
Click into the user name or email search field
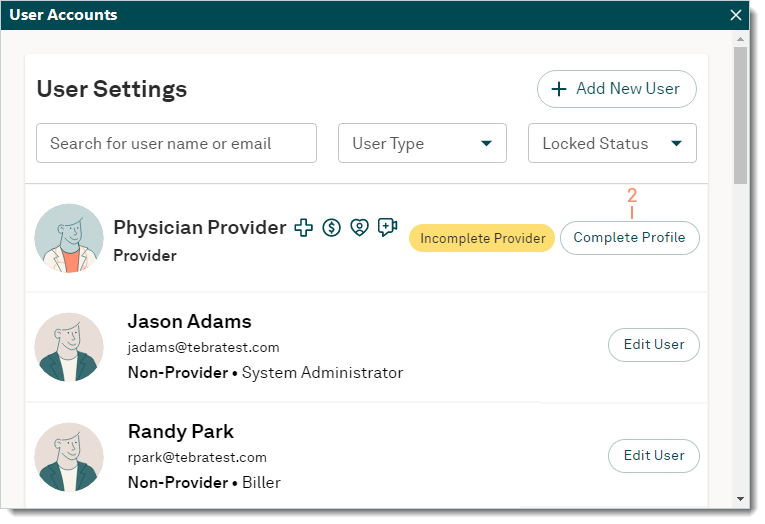tap(176, 144)
